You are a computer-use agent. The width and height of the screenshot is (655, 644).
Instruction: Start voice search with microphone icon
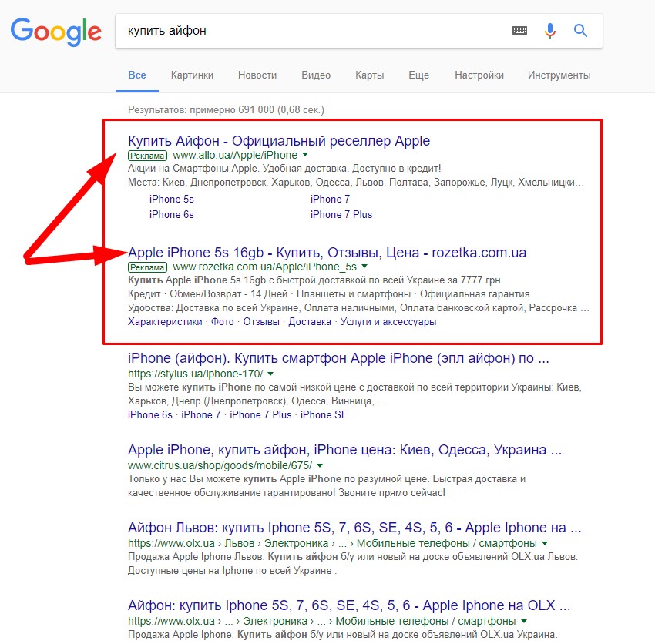(x=550, y=31)
